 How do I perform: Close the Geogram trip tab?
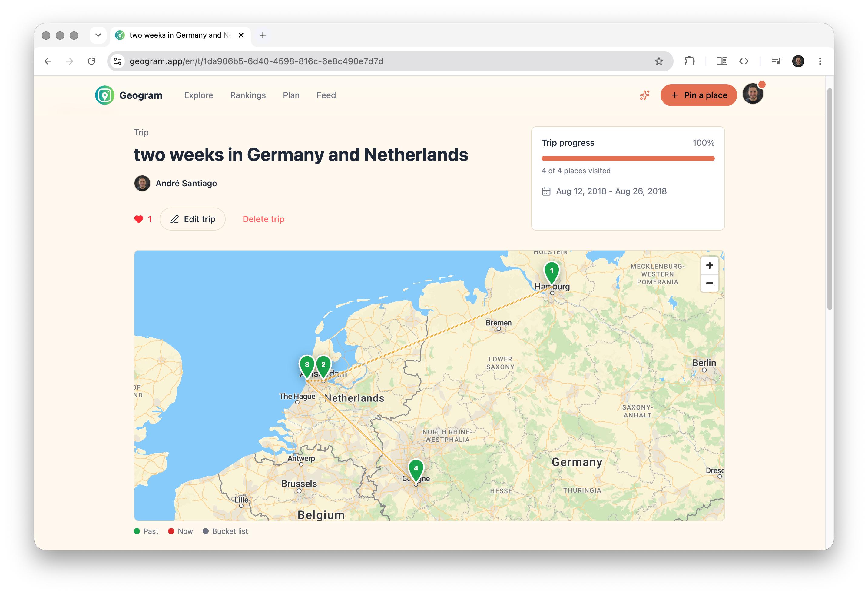click(x=241, y=35)
